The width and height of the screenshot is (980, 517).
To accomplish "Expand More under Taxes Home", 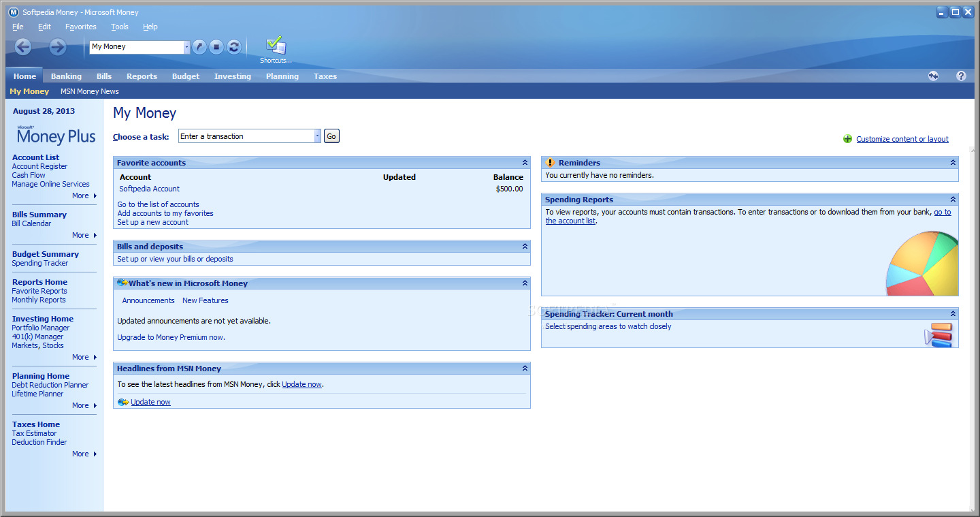I will tap(84, 454).
